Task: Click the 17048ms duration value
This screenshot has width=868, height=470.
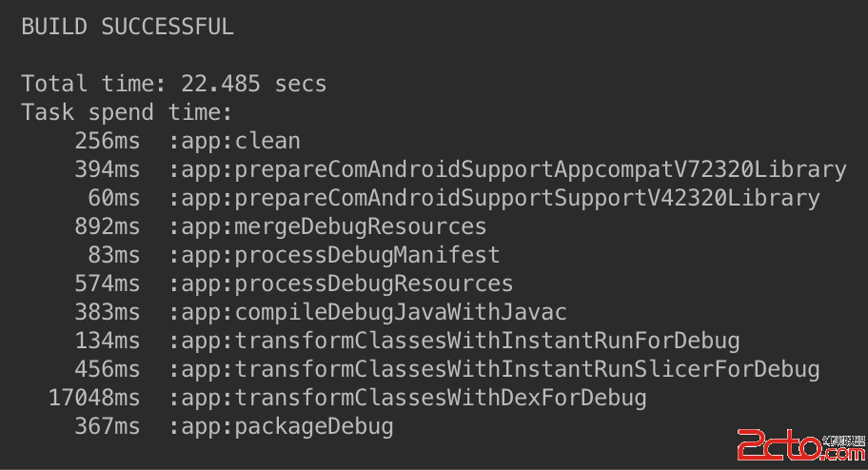Action: tap(93, 398)
